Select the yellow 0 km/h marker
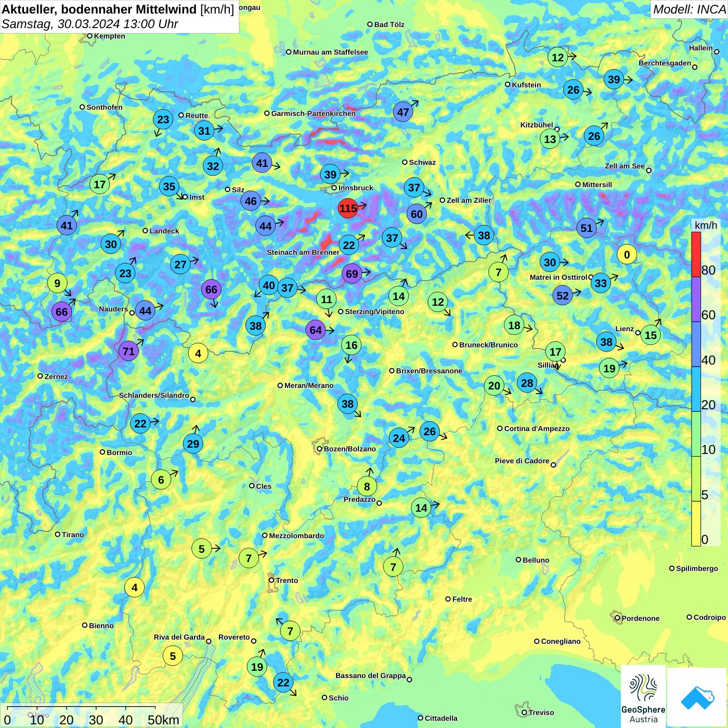 (x=627, y=254)
